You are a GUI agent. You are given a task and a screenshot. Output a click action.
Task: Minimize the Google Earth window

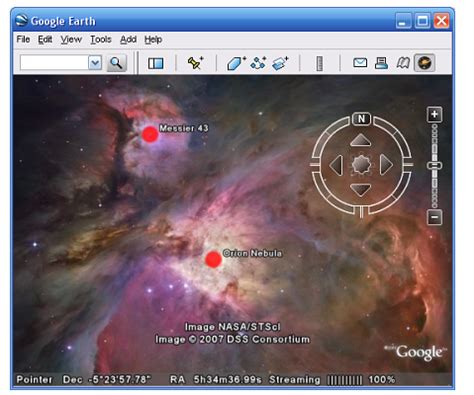coord(403,21)
